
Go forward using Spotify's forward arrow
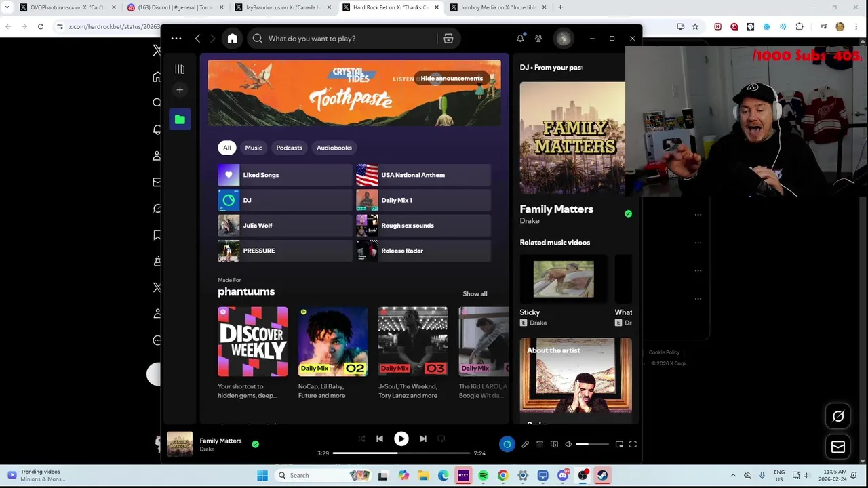(x=212, y=39)
